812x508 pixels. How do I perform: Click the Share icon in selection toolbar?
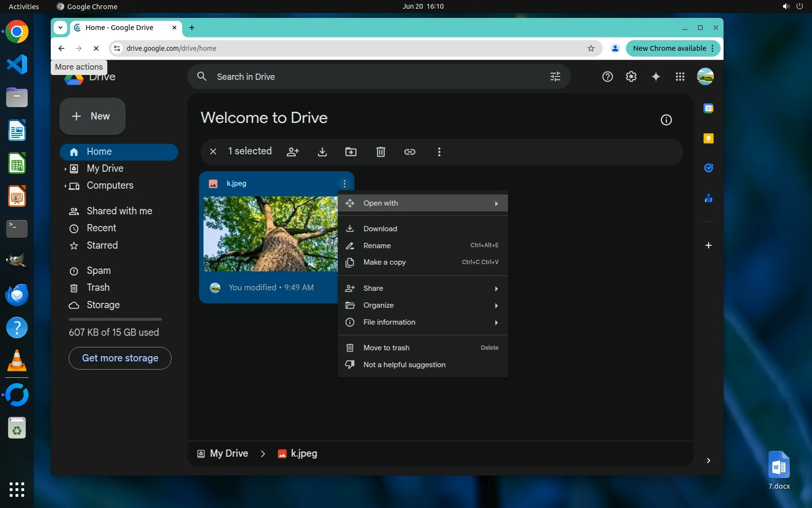[x=293, y=152]
